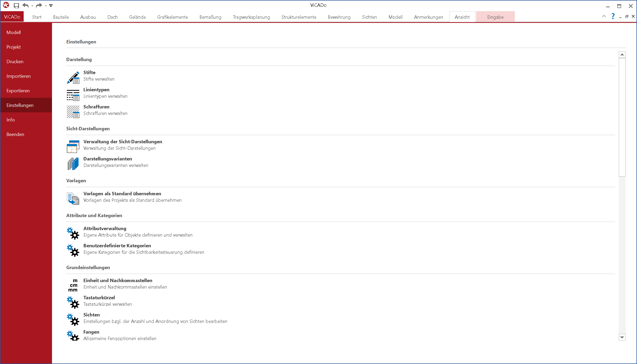Click the Verwaltung der Sicht-Darstellungen icon

point(73,147)
